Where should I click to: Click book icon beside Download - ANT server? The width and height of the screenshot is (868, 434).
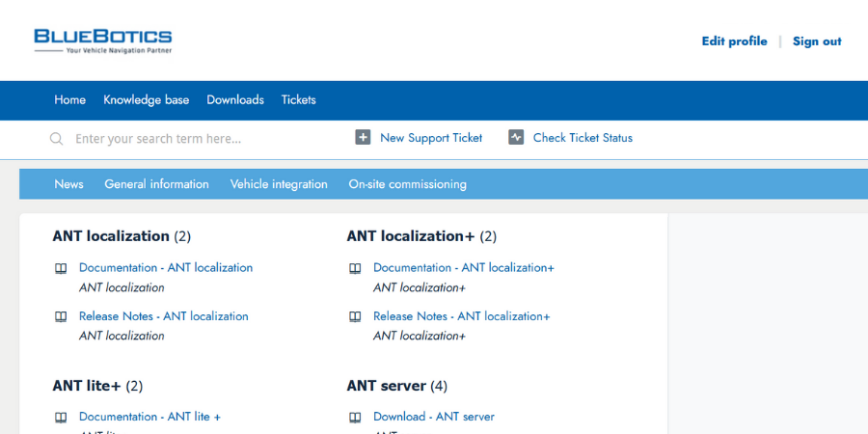(x=355, y=418)
